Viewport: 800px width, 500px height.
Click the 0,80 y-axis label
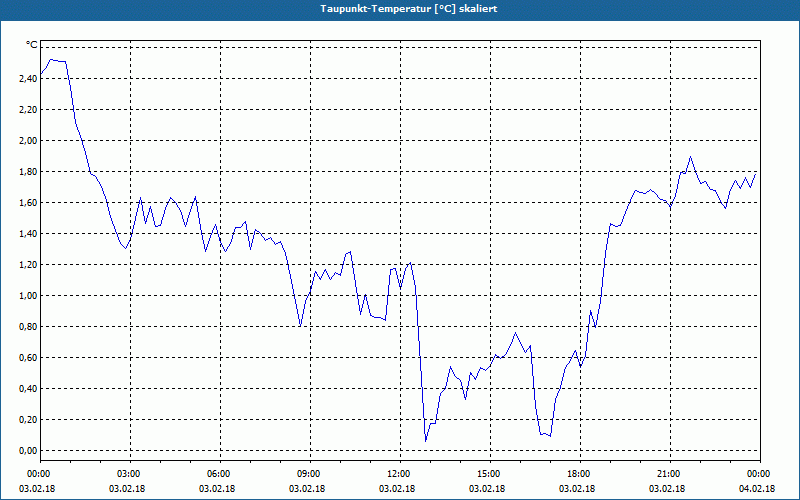click(28, 327)
